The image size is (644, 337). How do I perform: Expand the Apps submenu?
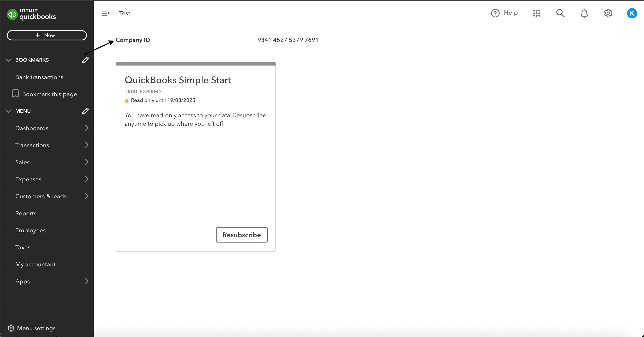tap(86, 281)
